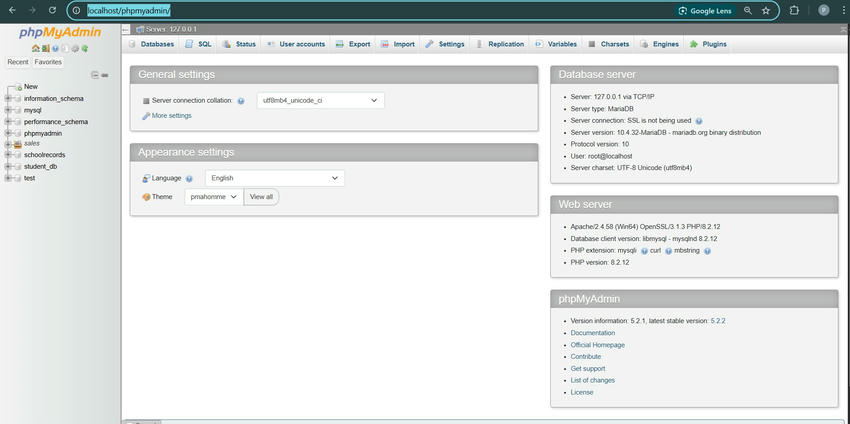This screenshot has width=850, height=424.
Task: Click the browser back arrow
Action: [x=12, y=10]
